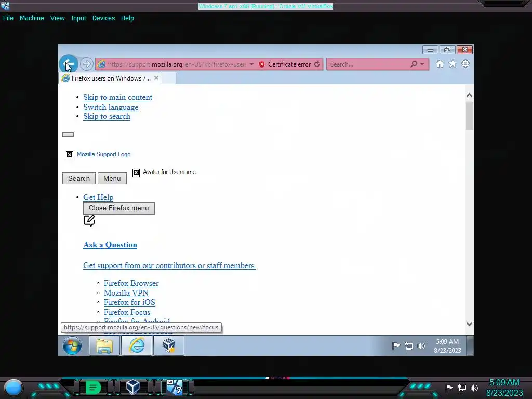532x399 pixels.
Task: Close the Firefox users on Windows 7 tab
Action: tap(156, 78)
